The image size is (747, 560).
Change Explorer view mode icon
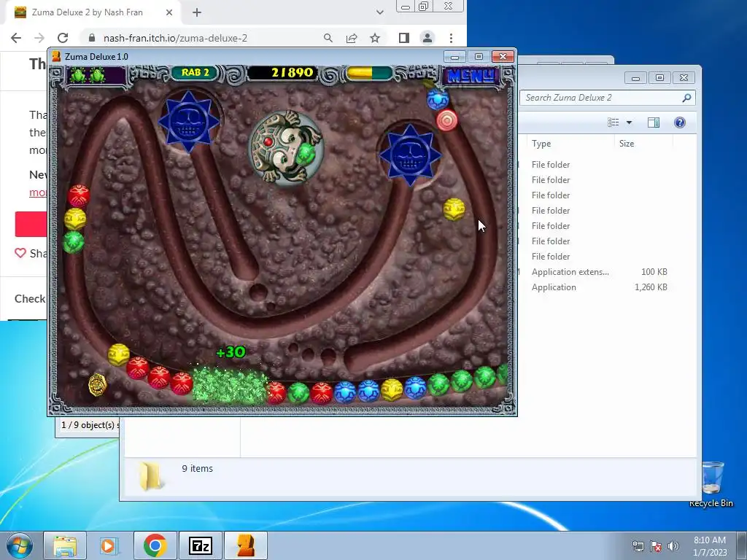coord(613,122)
